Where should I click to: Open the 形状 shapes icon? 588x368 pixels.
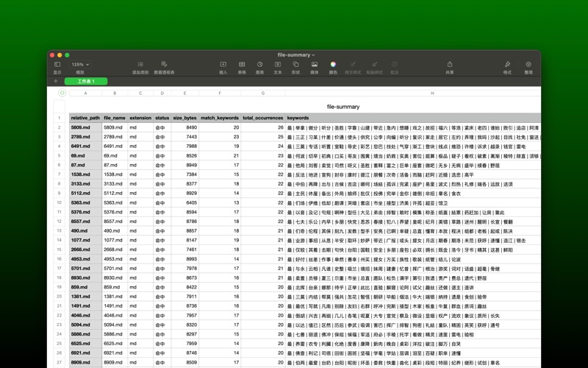295,64
